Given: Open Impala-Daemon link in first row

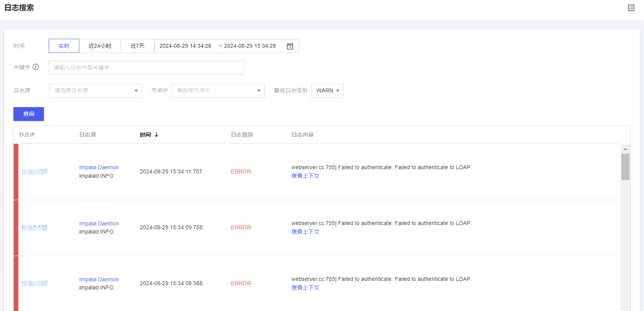Looking at the screenshot, I should 99,167.
